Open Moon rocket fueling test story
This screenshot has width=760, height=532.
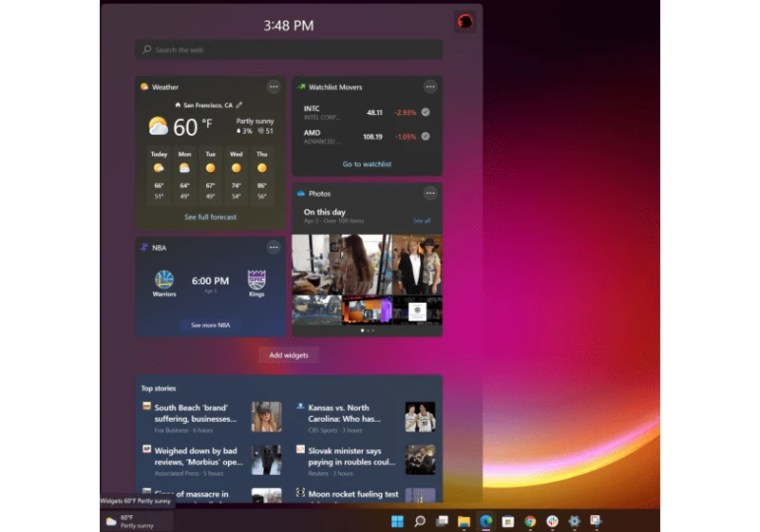click(x=353, y=494)
